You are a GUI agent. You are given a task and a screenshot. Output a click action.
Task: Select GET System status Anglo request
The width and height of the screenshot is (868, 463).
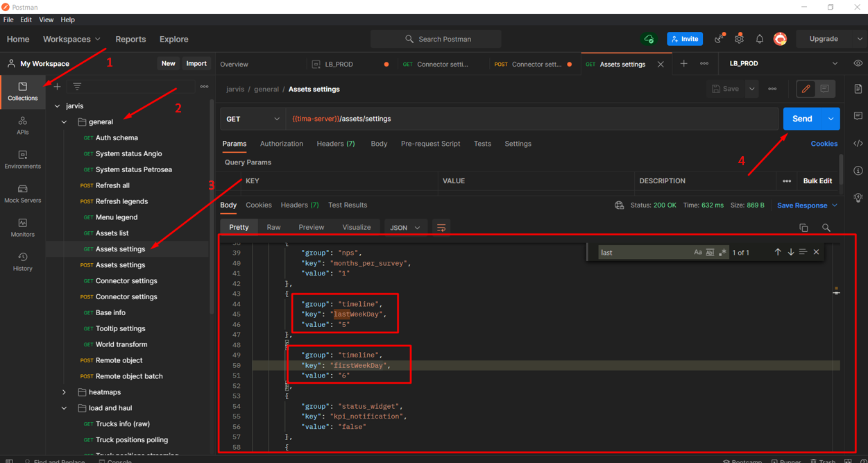coord(128,154)
